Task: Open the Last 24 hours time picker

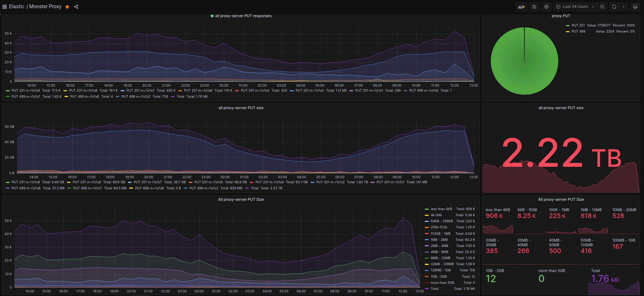Action: [575, 7]
